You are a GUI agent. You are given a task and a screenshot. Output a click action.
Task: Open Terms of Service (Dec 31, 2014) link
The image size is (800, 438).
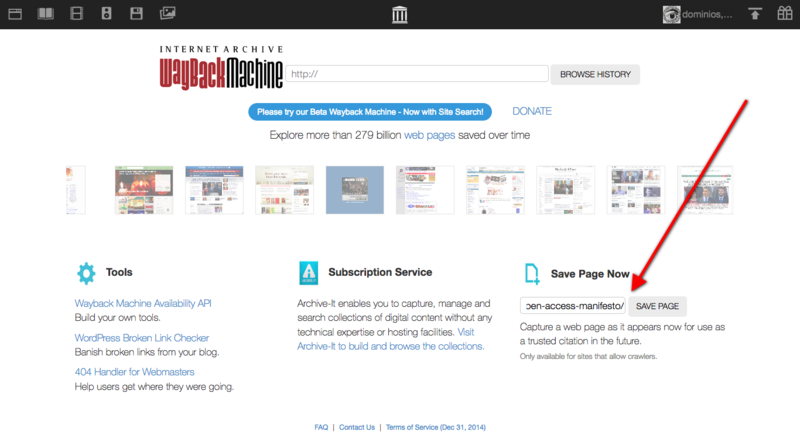(x=436, y=427)
